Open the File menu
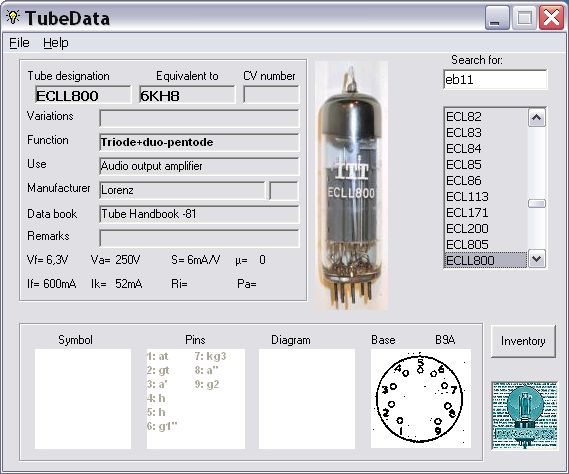569x474 pixels. 19,43
